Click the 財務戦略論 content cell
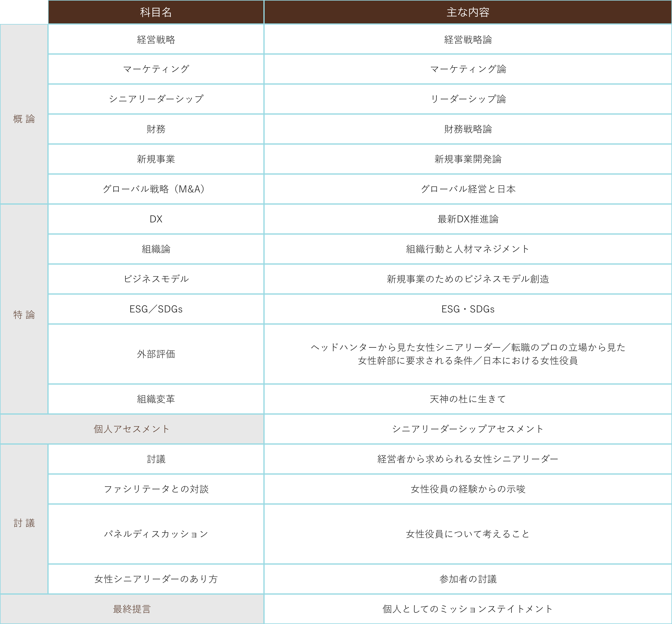The width and height of the screenshot is (672, 624). pyautogui.click(x=468, y=129)
